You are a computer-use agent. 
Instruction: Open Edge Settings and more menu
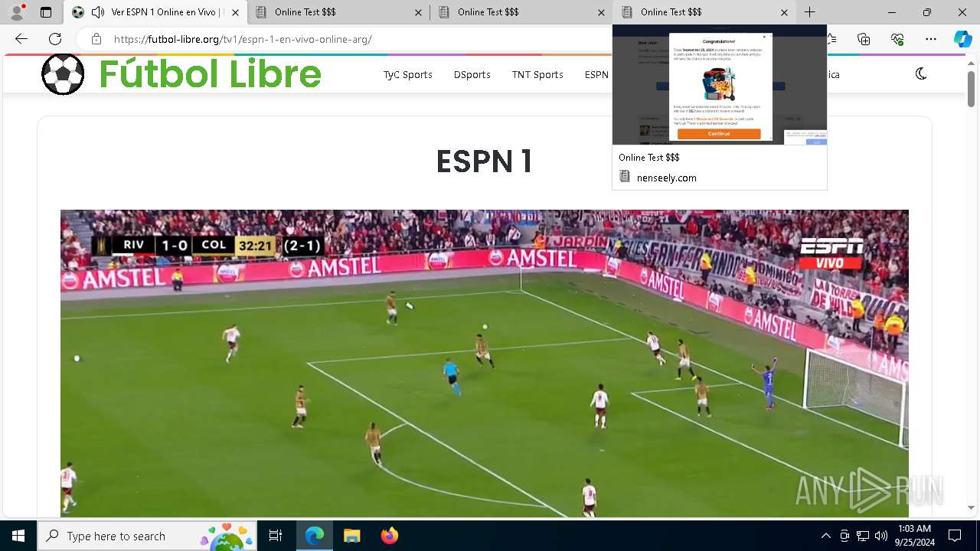pyautogui.click(x=931, y=39)
